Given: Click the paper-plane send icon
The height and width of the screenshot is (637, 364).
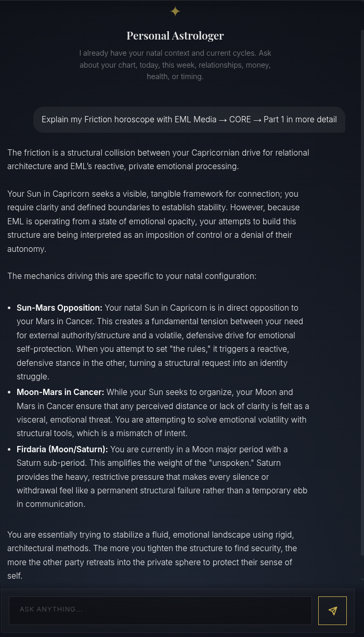Looking at the screenshot, I should (333, 610).
